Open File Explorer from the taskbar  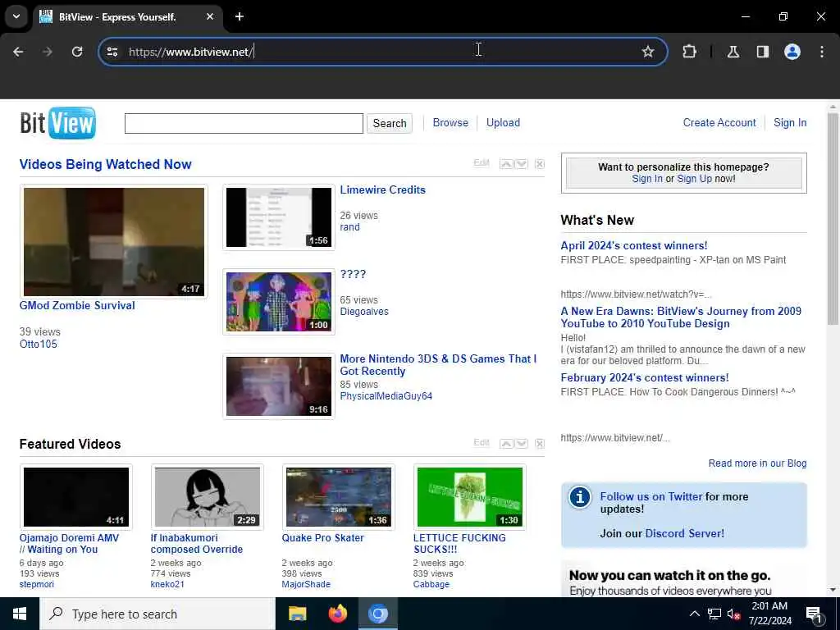pos(297,614)
